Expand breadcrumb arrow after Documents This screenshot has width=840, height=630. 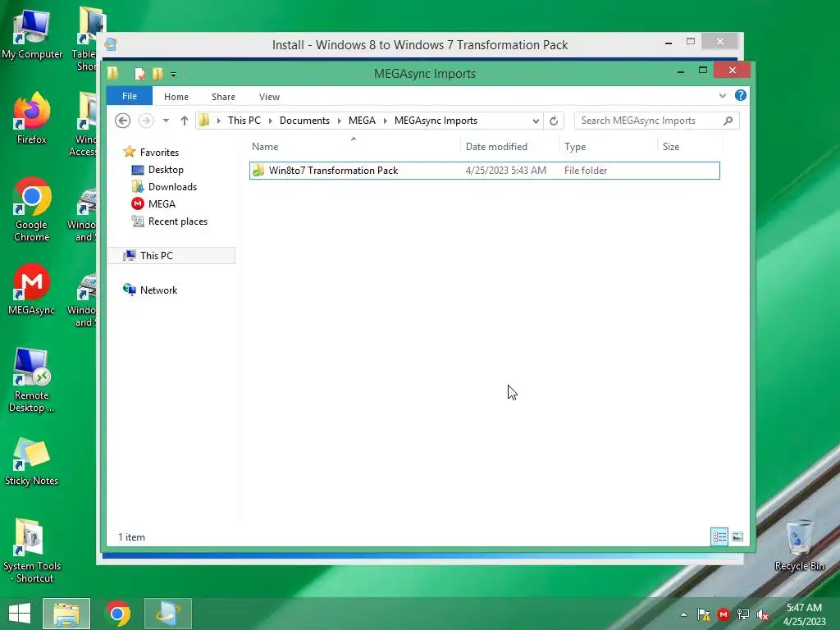(x=339, y=121)
